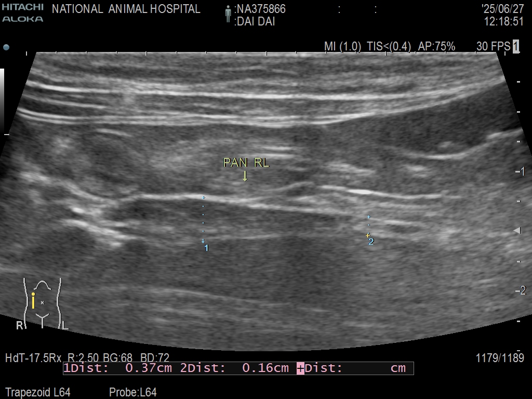This screenshot has height=399, width=532.
Task: Select the pink plus Dist cursor box
Action: coord(300,368)
